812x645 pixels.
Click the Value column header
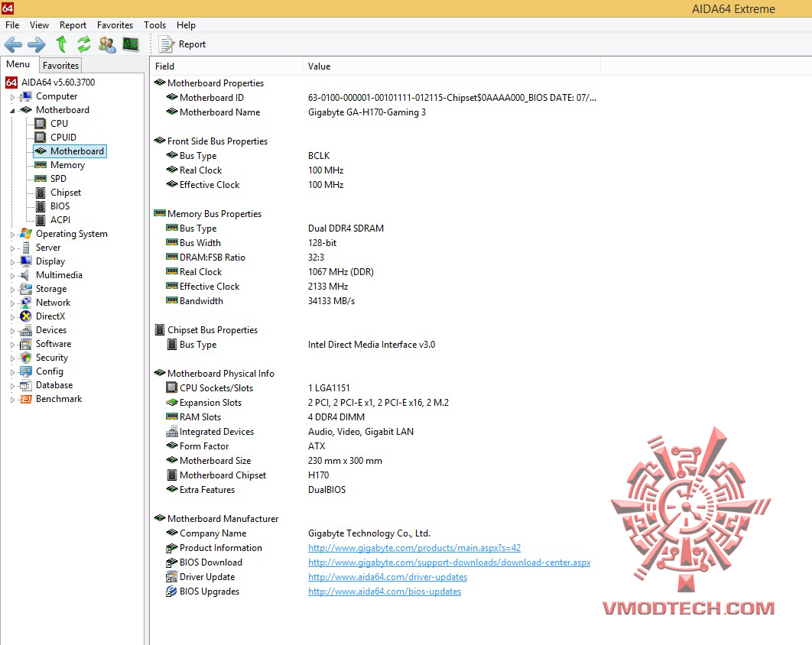452,66
